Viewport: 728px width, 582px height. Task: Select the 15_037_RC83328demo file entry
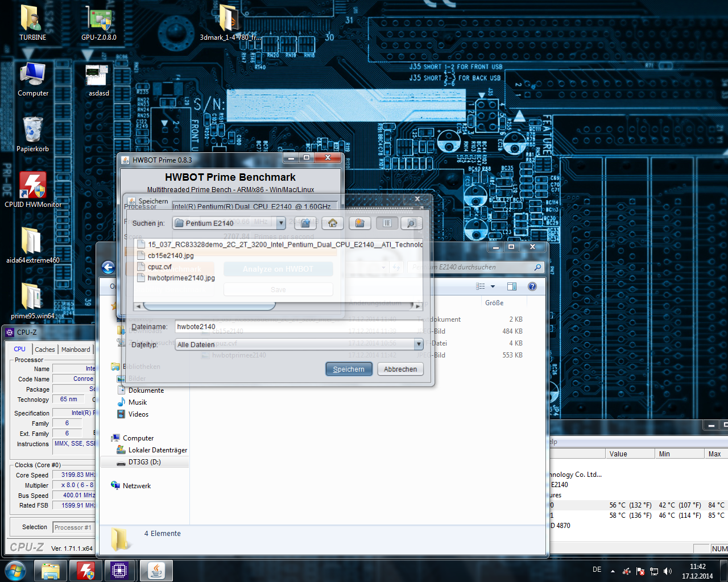(x=280, y=244)
